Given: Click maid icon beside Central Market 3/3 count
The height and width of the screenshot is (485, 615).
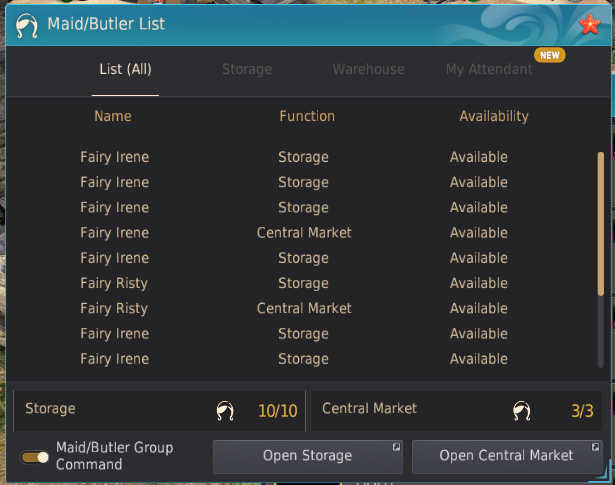Looking at the screenshot, I should point(521,411).
